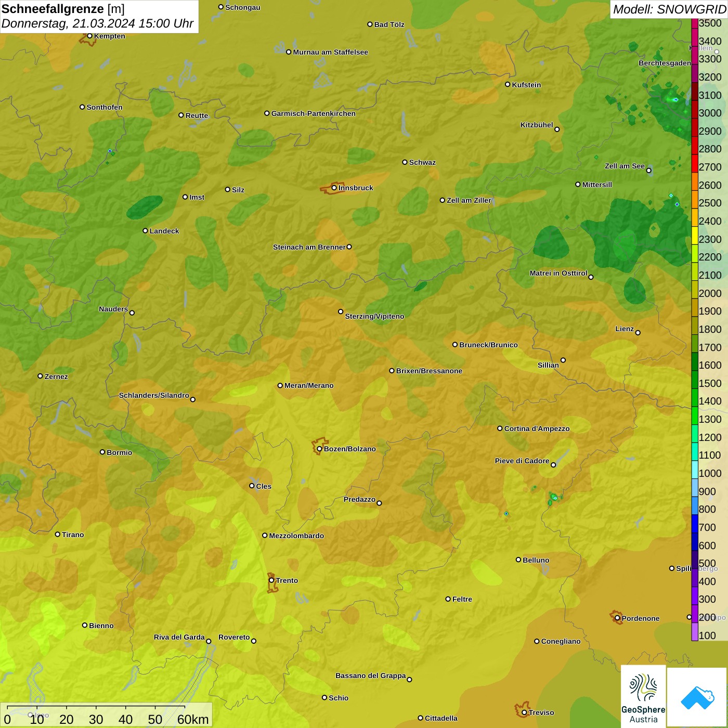Select the "Matrei in Osttirol" label
Screen dimensions: 728x728
558,273
